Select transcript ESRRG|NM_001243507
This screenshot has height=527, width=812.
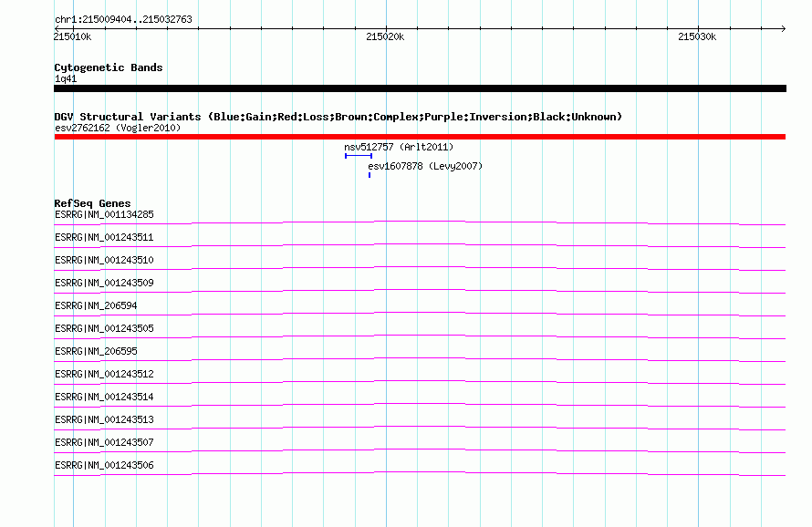point(104,442)
